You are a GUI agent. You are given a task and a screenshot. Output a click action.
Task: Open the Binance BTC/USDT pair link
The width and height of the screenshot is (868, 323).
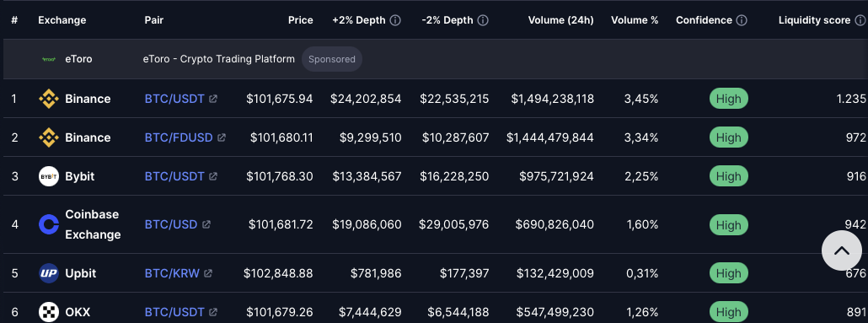click(x=174, y=99)
